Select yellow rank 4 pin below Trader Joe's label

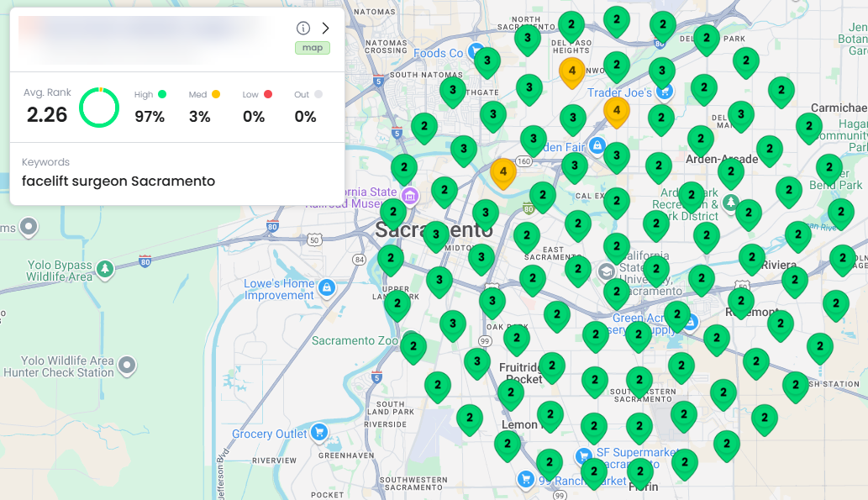(616, 110)
